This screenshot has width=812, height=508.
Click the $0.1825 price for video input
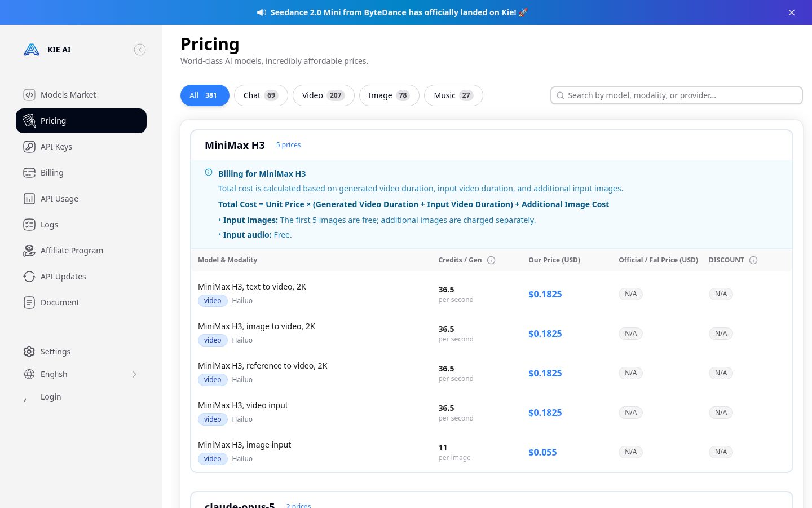(545, 413)
